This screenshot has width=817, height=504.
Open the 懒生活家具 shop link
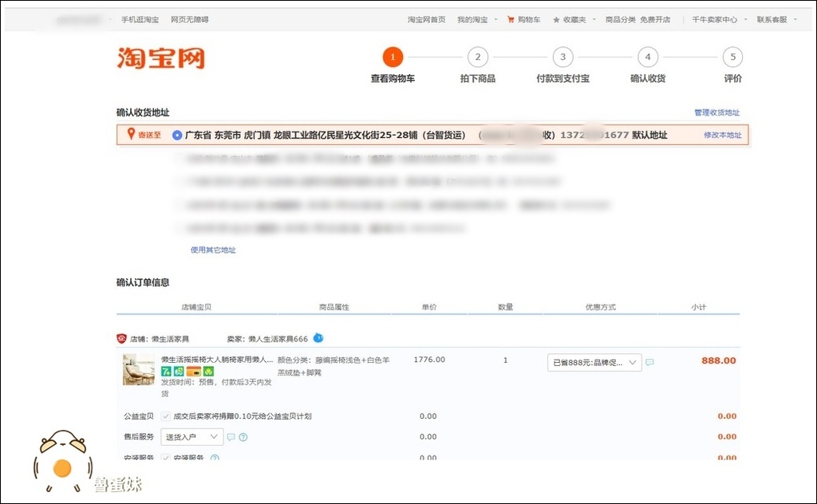coord(170,339)
